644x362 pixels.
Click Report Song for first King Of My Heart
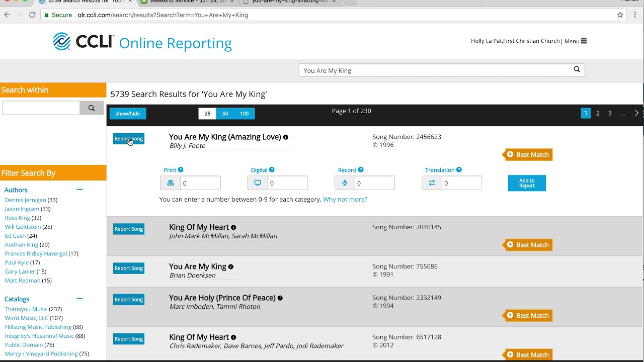tap(129, 229)
